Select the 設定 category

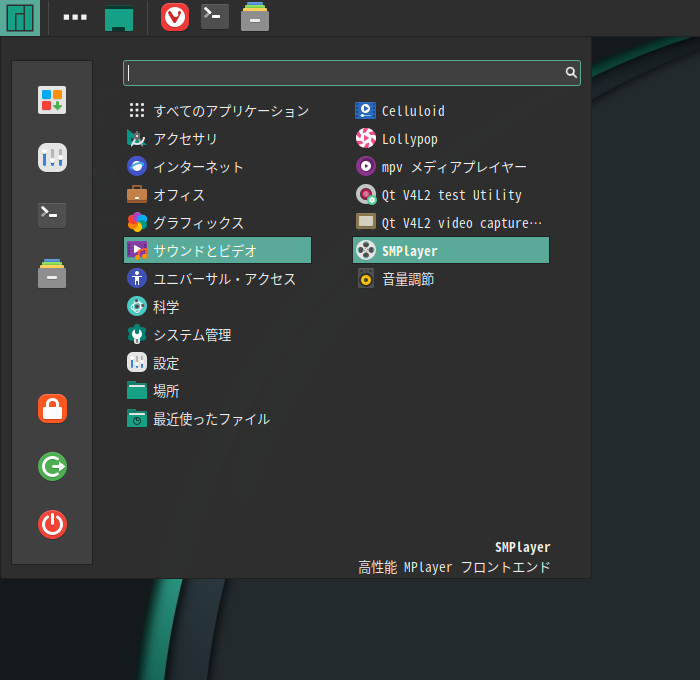(x=217, y=363)
